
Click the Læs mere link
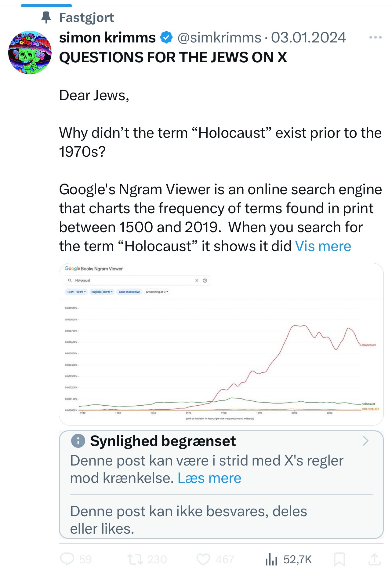209,478
